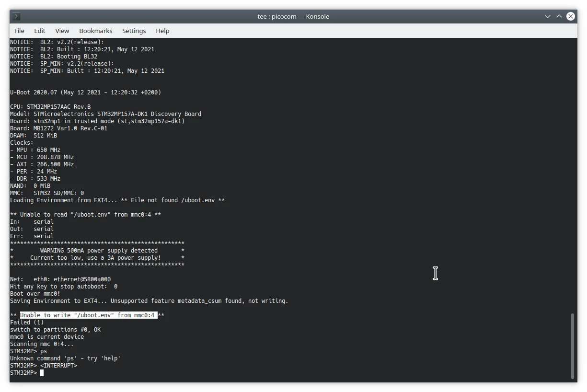Open the Settings menu
Screen dimensions: 587x392
tap(134, 31)
